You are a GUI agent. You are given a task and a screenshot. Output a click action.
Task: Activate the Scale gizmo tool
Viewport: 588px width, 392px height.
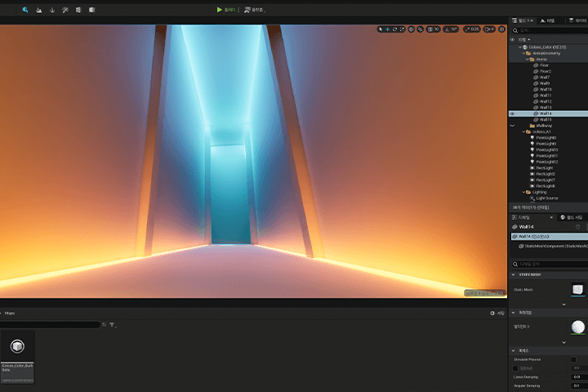[x=402, y=29]
